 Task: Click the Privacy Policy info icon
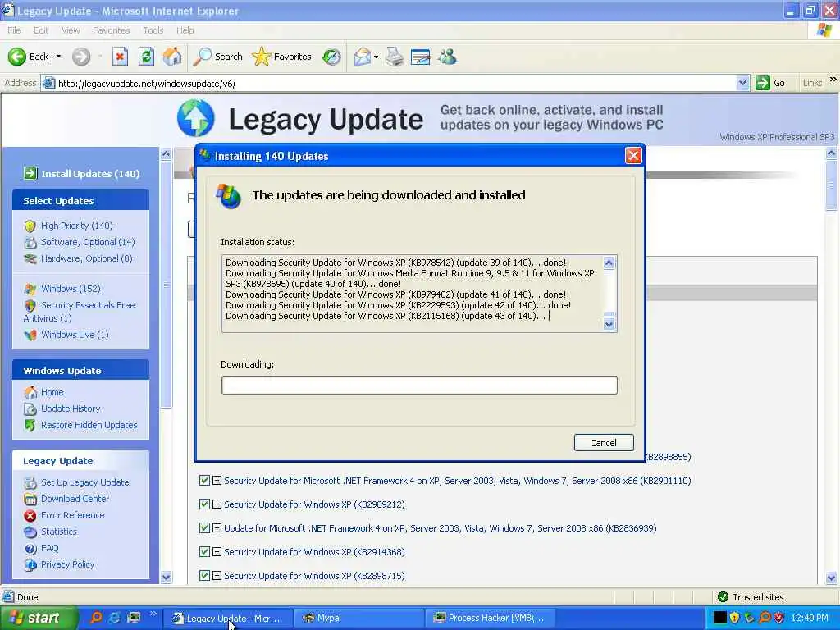(x=30, y=564)
